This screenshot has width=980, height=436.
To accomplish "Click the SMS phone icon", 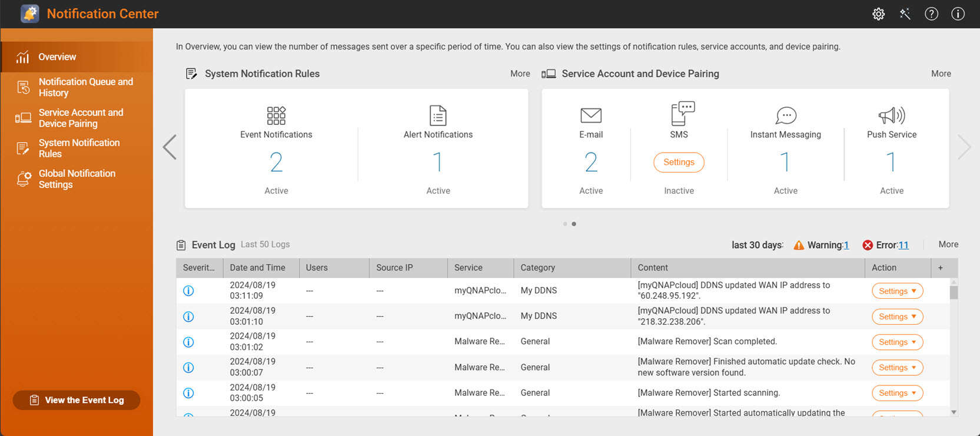I will pyautogui.click(x=683, y=114).
